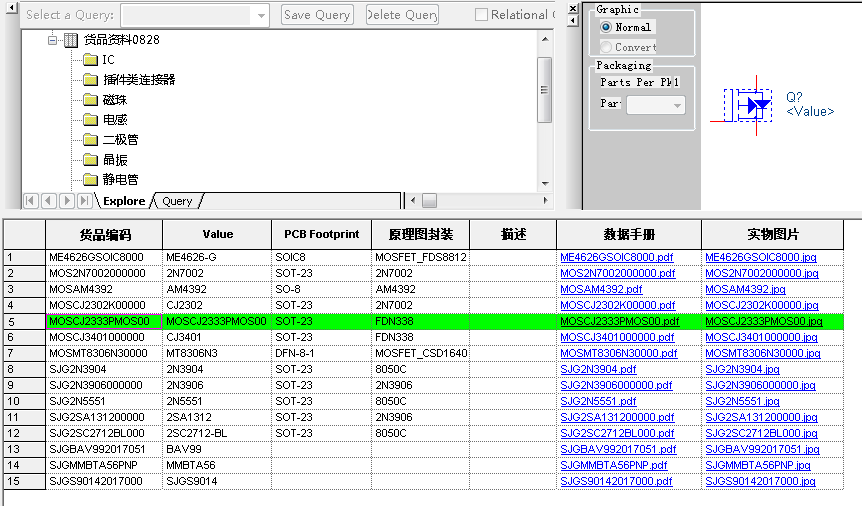
Task: Switch to the Query tab
Action: 177,201
